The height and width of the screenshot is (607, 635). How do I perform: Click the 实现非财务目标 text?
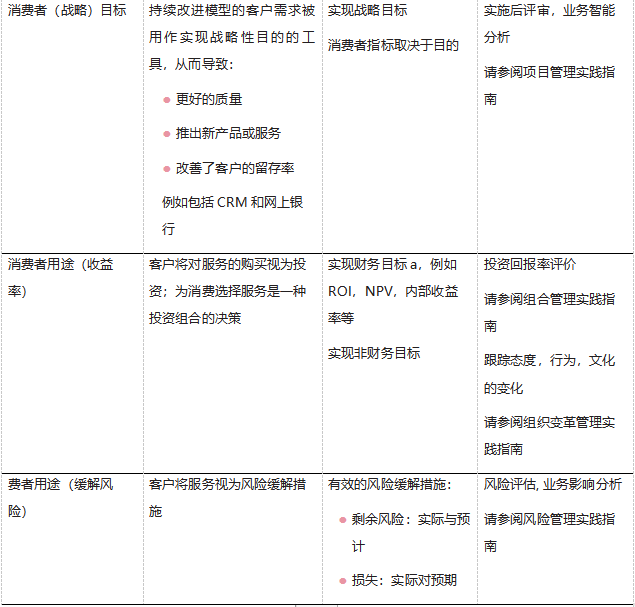click(374, 353)
